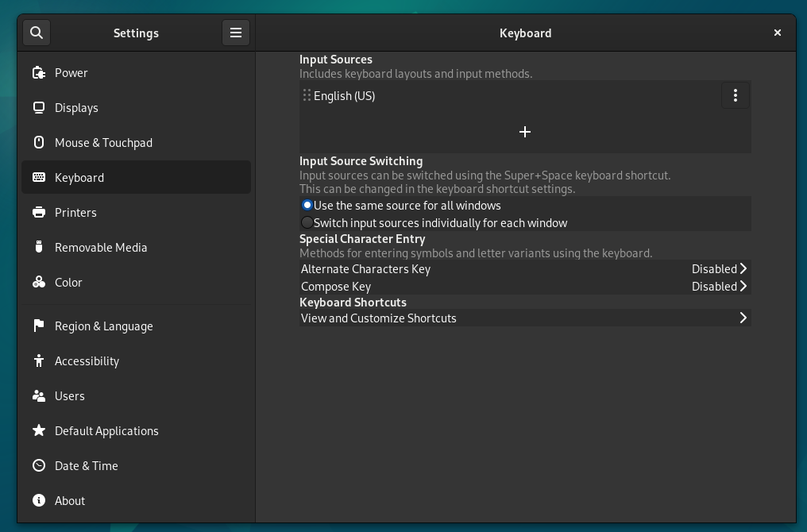Select Switch input sources individually for each window
This screenshot has height=532, width=807.
point(307,223)
